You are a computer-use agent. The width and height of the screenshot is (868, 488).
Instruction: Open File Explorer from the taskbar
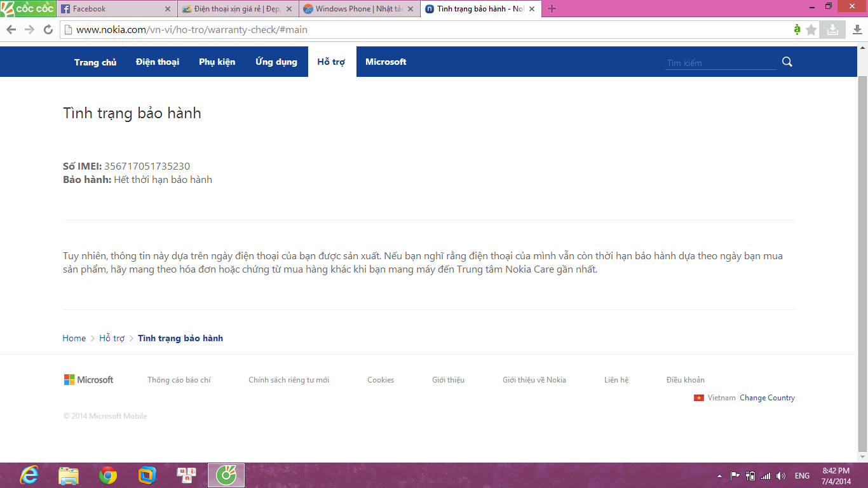[x=69, y=475]
